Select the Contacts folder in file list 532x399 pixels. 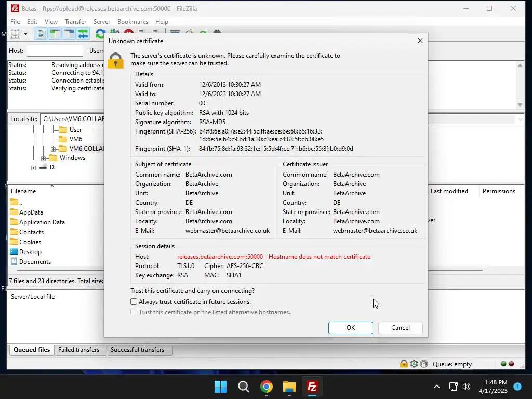31,232
